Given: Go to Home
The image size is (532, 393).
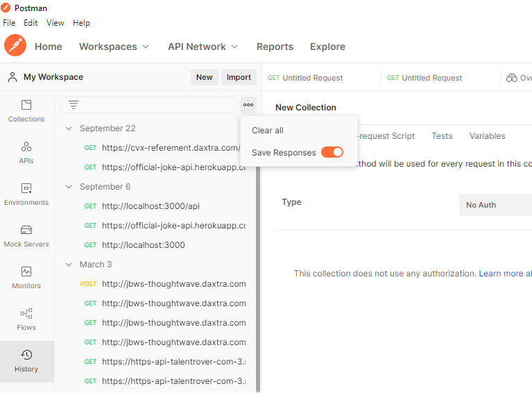Looking at the screenshot, I should [x=49, y=47].
